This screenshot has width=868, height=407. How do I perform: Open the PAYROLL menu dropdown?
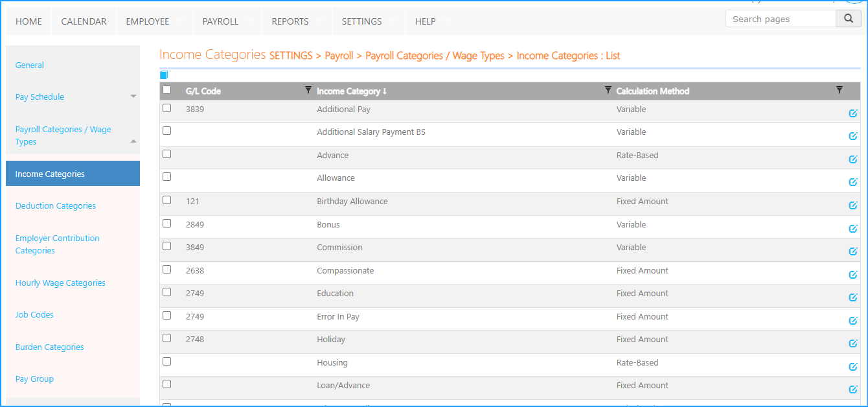220,21
